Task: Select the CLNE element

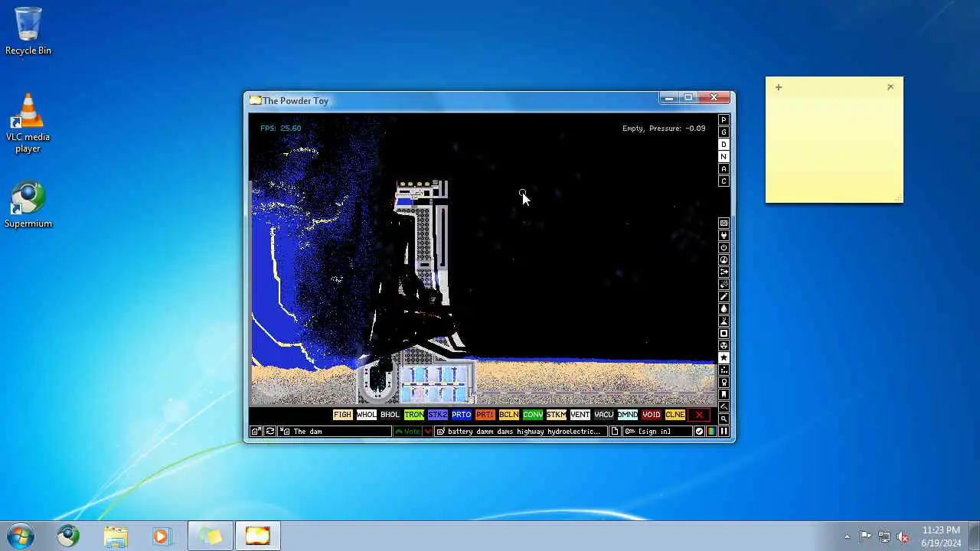Action: pos(675,415)
